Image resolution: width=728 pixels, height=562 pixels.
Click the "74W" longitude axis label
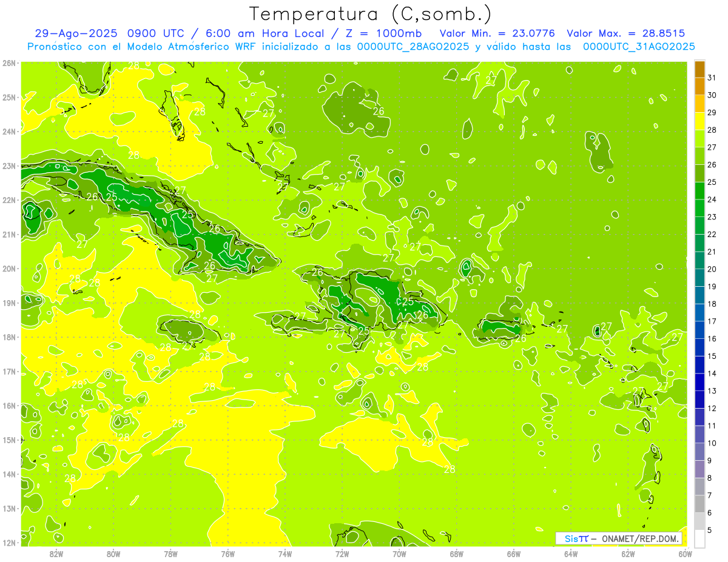click(x=285, y=554)
